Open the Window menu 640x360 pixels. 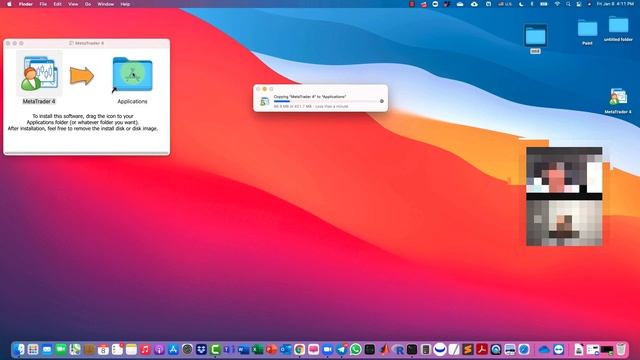(105, 4)
